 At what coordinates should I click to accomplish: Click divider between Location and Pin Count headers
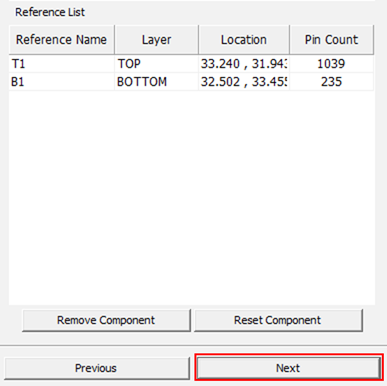pos(290,40)
